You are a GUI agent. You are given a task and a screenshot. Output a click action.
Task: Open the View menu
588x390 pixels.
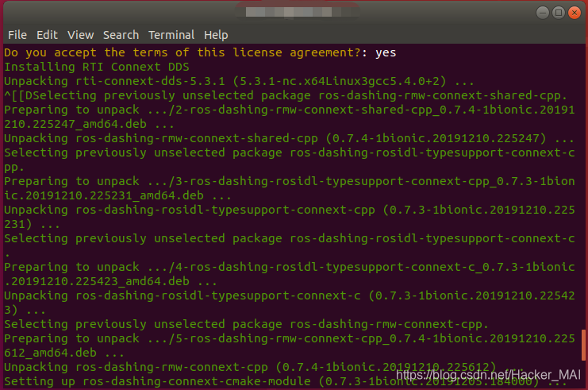pos(80,35)
